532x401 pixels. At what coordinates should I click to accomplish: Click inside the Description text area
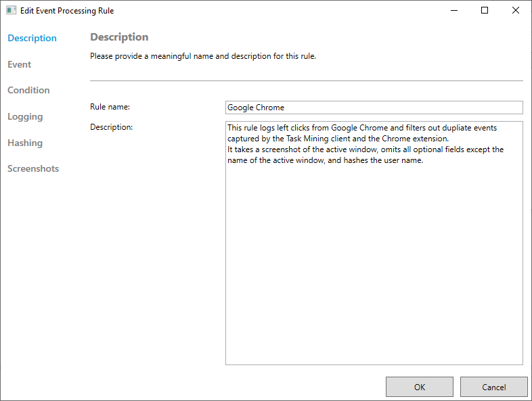[374, 243]
